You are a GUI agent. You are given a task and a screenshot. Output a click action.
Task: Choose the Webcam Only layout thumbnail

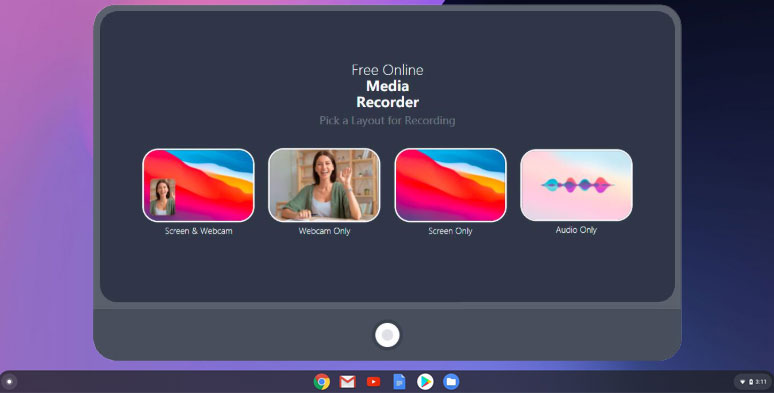[324, 185]
